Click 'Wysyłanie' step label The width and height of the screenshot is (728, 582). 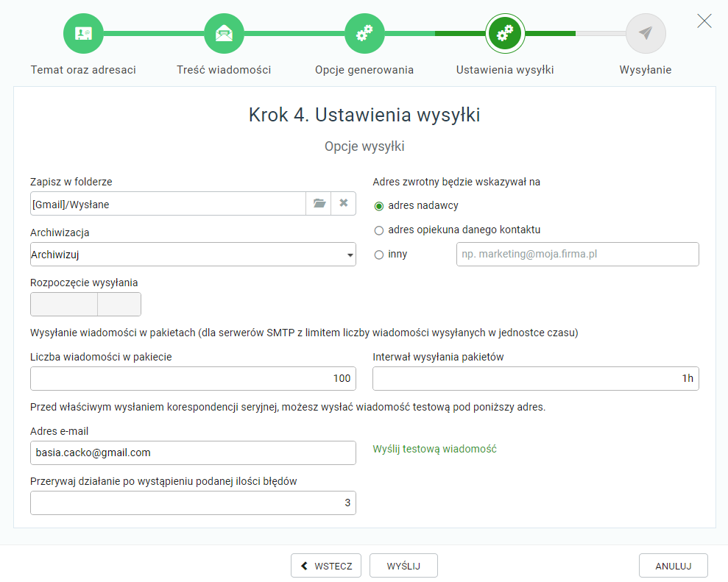(x=646, y=70)
